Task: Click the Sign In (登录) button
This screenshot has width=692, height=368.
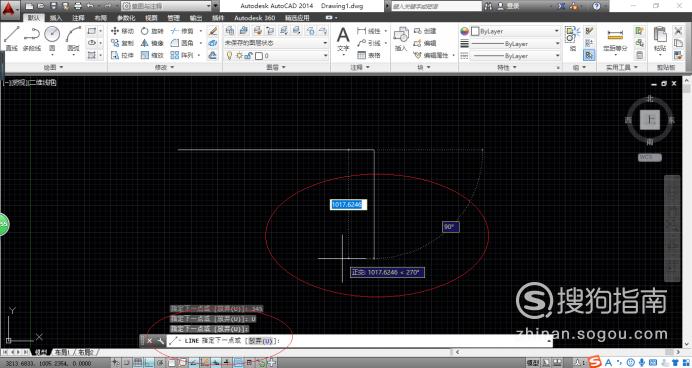Action: 508,6
